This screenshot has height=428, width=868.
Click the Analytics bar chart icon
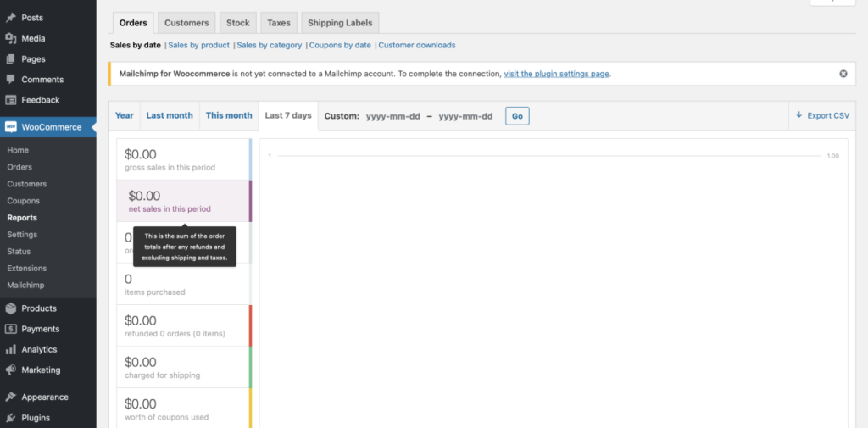click(10, 349)
